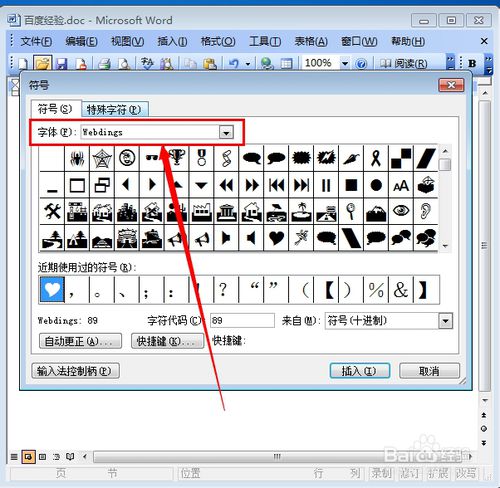This screenshot has height=488, width=500.
Task: Pick the solid circle symbol
Action: point(376,185)
